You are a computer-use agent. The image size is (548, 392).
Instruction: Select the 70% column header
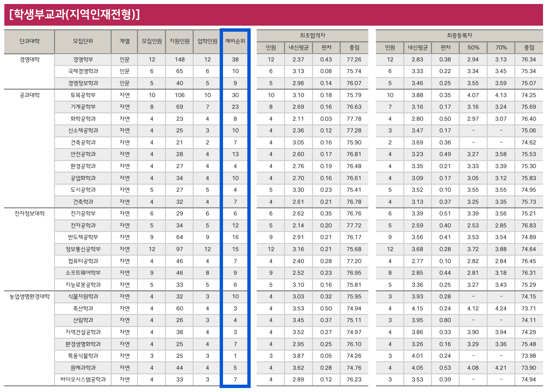[501, 48]
